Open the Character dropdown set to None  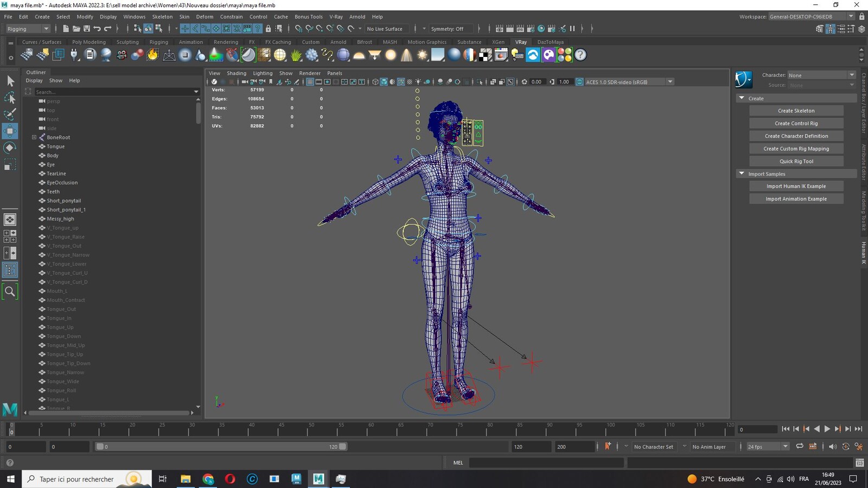pos(821,75)
